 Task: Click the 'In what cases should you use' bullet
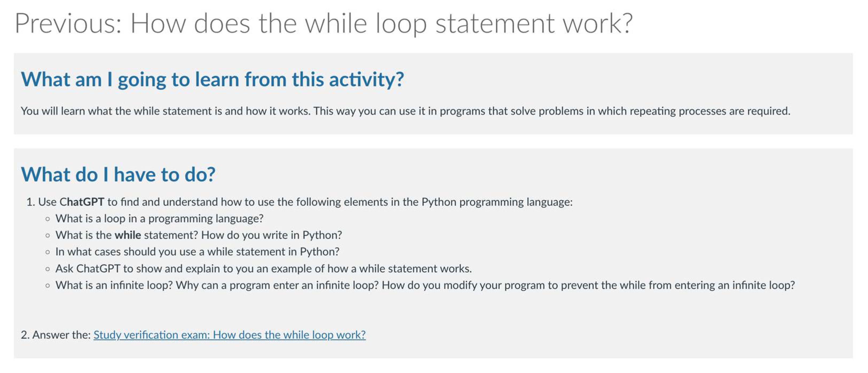[197, 252]
